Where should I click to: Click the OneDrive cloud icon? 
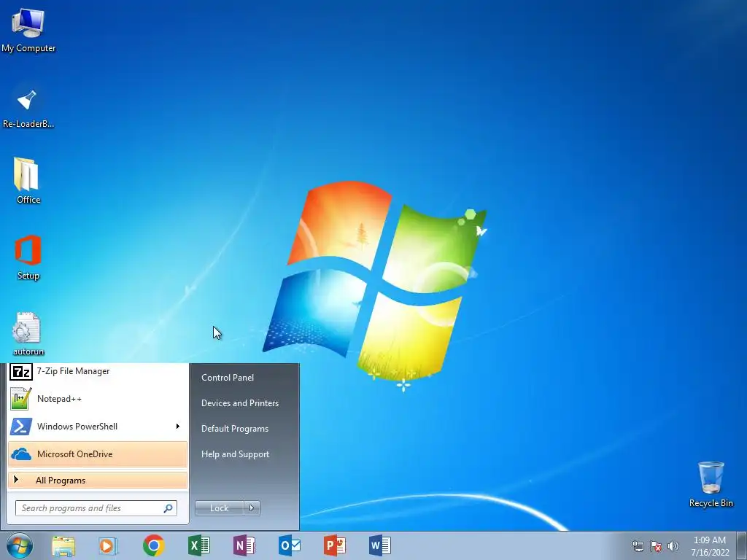(21, 454)
